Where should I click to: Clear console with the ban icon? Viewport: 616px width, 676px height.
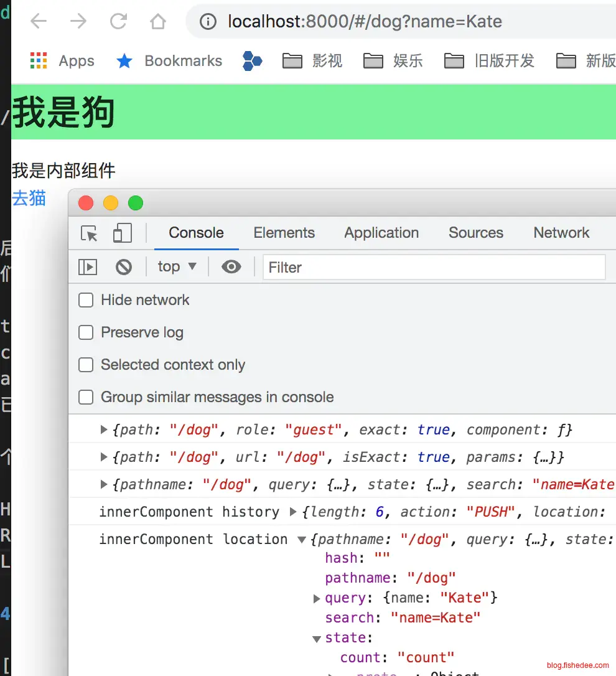point(124,267)
